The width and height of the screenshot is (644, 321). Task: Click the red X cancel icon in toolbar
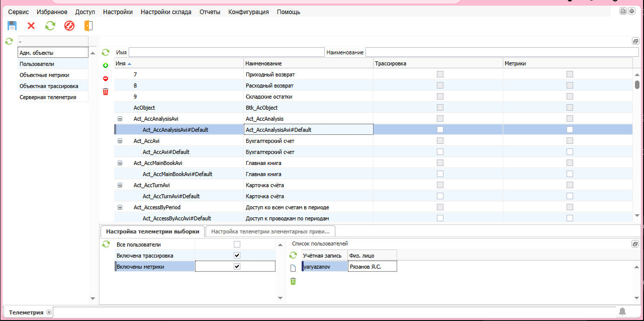coord(31,26)
